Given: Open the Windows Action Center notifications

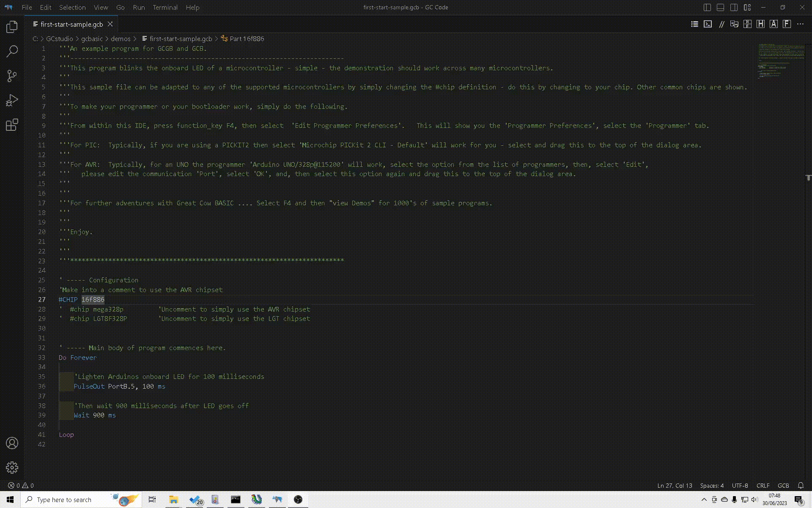Looking at the screenshot, I should (798, 500).
